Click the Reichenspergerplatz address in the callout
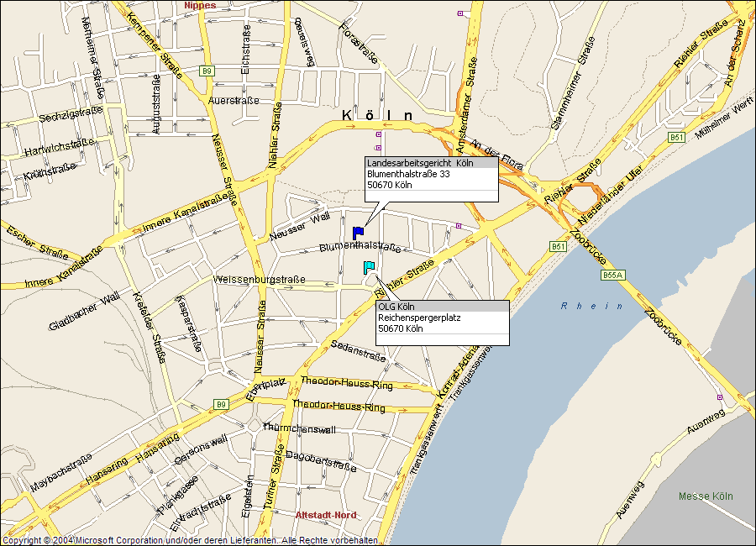Image resolution: width=756 pixels, height=546 pixels. (419, 318)
